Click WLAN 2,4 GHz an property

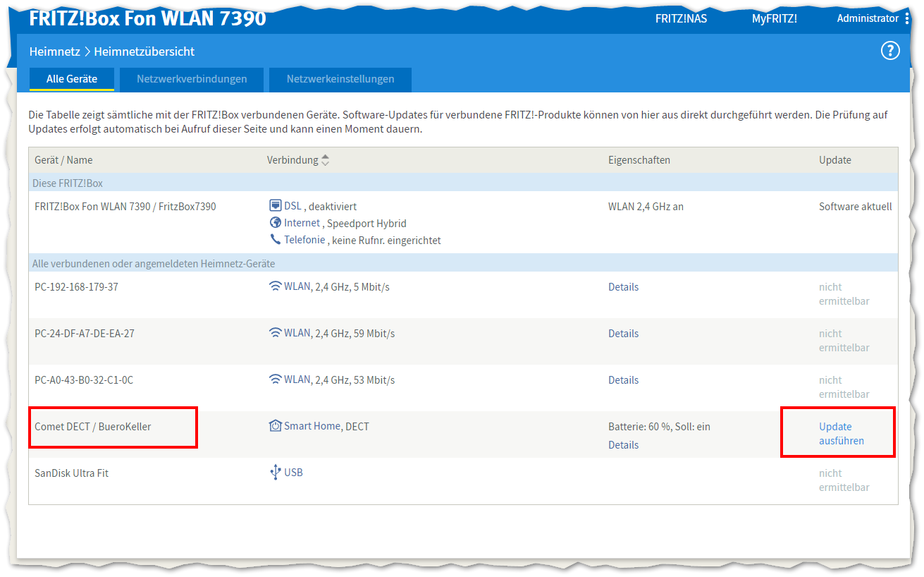coord(646,207)
